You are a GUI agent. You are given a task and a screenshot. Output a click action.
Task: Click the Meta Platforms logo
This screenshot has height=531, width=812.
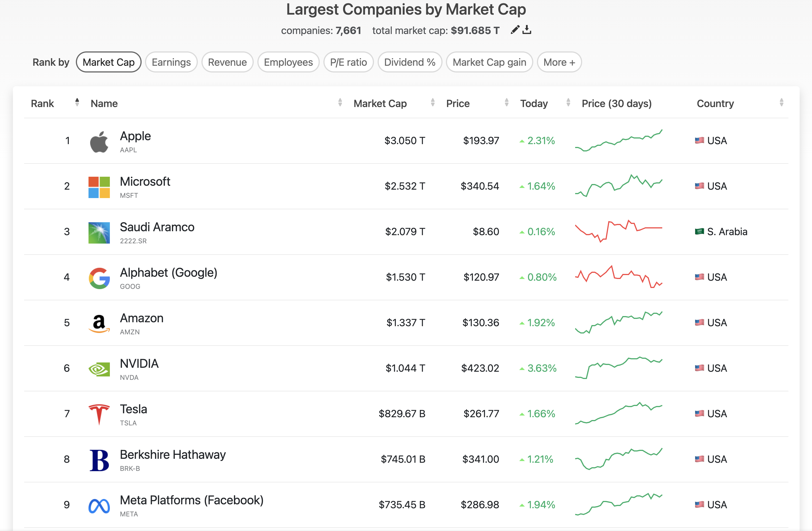[x=99, y=506]
